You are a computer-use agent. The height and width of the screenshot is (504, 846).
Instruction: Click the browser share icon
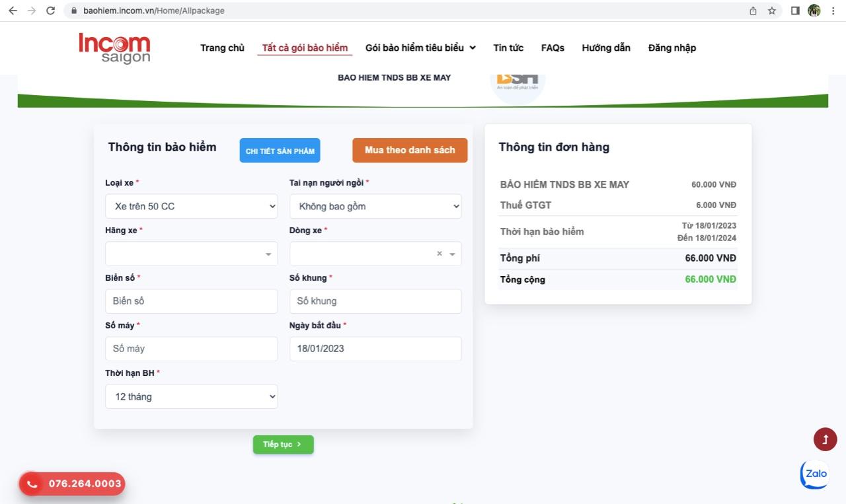(753, 11)
